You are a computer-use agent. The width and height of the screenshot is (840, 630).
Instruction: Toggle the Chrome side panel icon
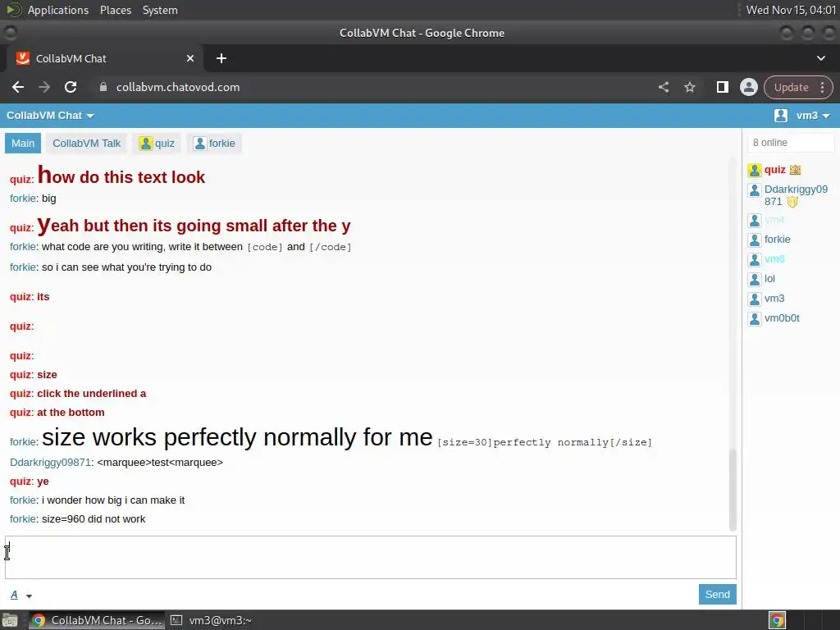click(722, 87)
